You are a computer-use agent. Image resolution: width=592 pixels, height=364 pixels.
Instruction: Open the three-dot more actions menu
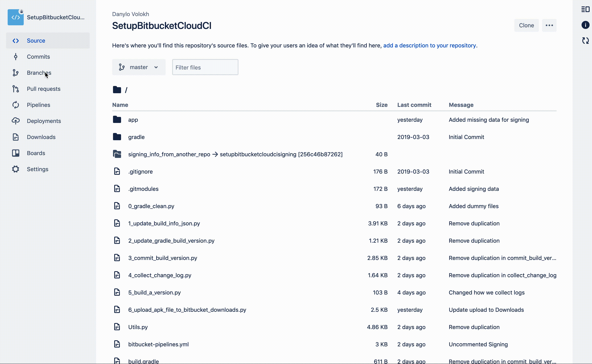(549, 25)
